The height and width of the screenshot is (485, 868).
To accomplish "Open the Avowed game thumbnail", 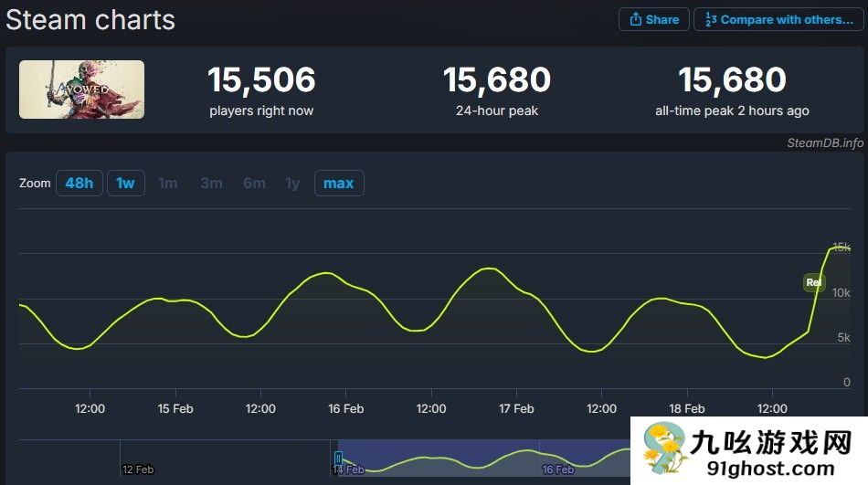I will click(82, 90).
